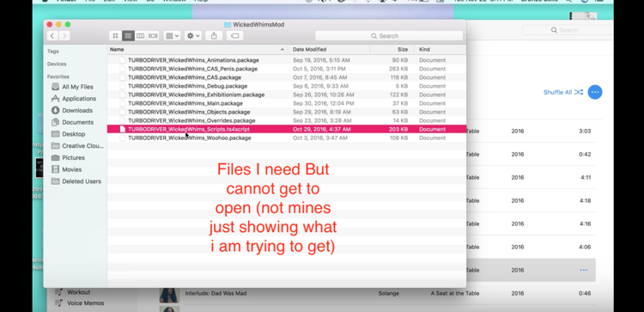Click the Share toolbar button

click(x=214, y=36)
